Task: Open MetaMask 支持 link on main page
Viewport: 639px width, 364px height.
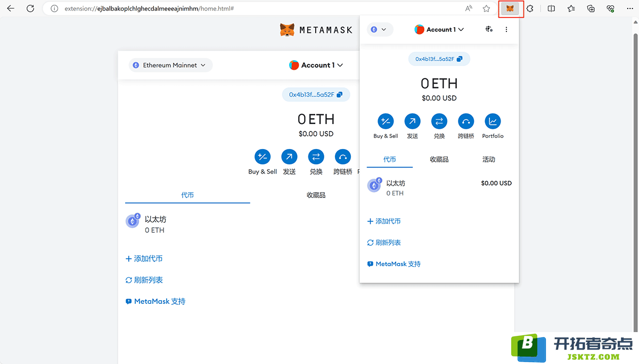Action: click(x=155, y=301)
